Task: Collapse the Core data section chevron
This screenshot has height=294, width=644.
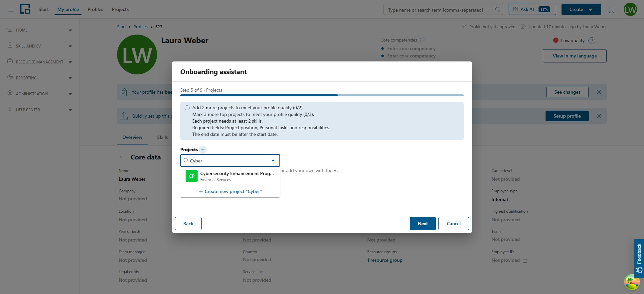Action: click(122, 157)
